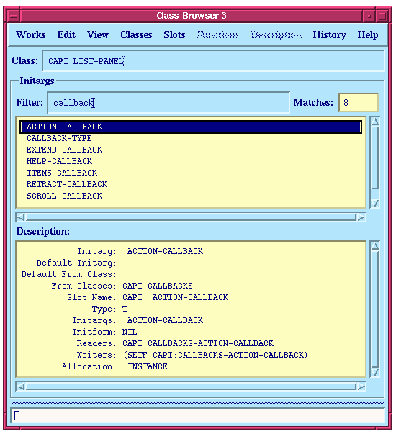This screenshot has height=444, width=396.
Task: Select CALLBACK-TYPE in the initargs list
Action: [x=59, y=138]
